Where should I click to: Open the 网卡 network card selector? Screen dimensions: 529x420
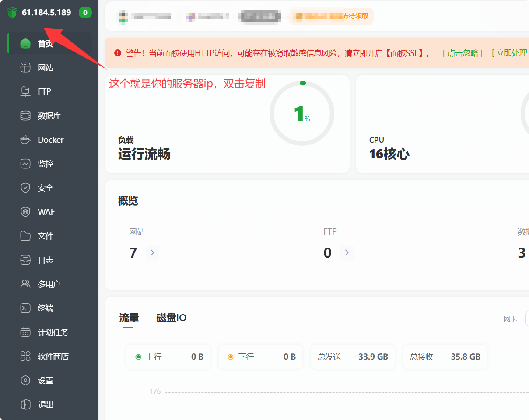[510, 318]
